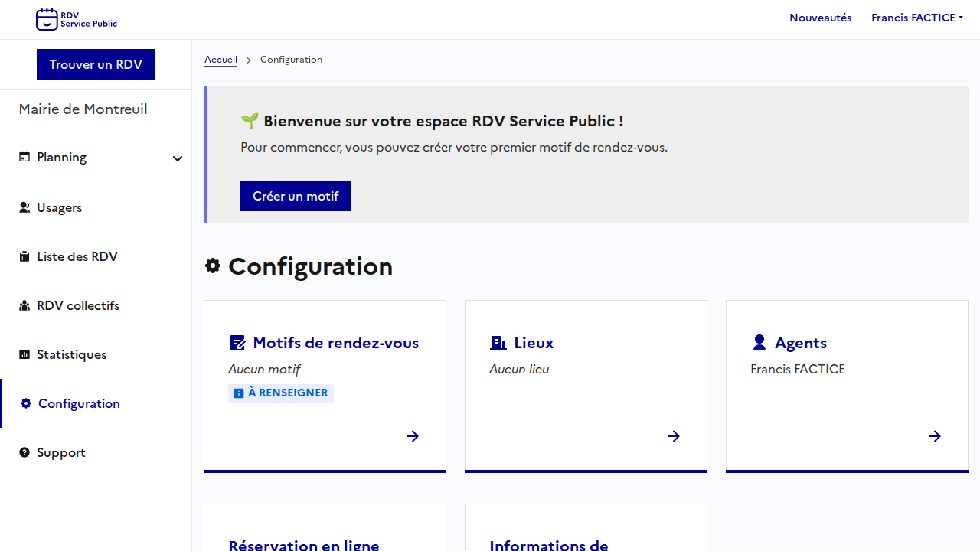Expand the Planning menu chevron

(x=178, y=158)
